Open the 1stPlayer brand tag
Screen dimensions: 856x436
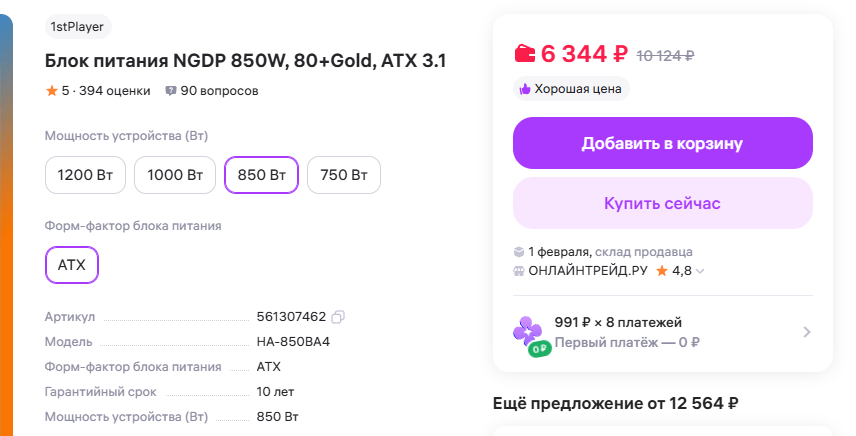[x=78, y=27]
